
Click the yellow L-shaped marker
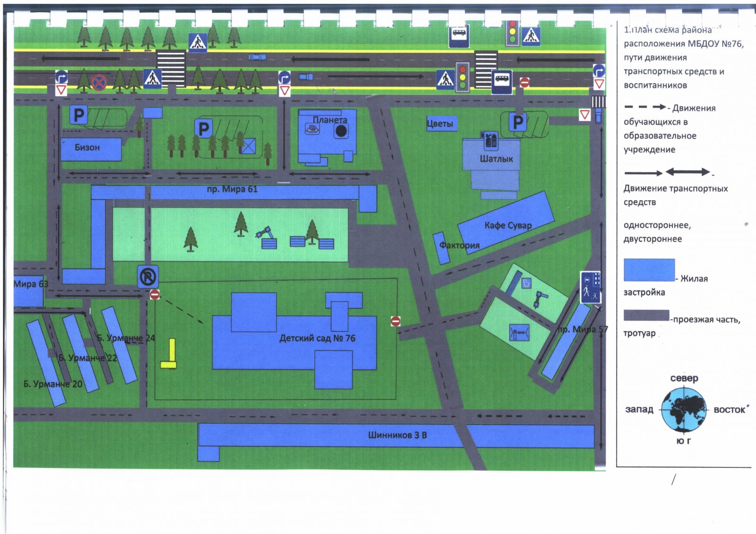[169, 354]
